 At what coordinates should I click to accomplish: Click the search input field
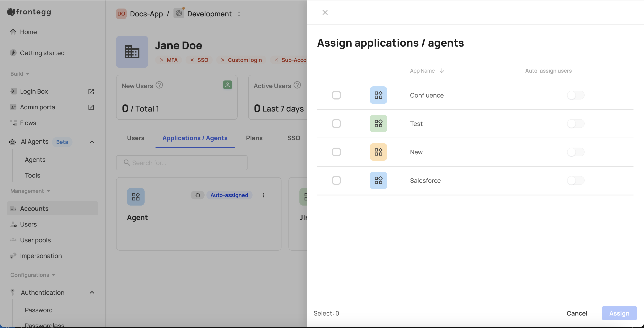click(182, 162)
